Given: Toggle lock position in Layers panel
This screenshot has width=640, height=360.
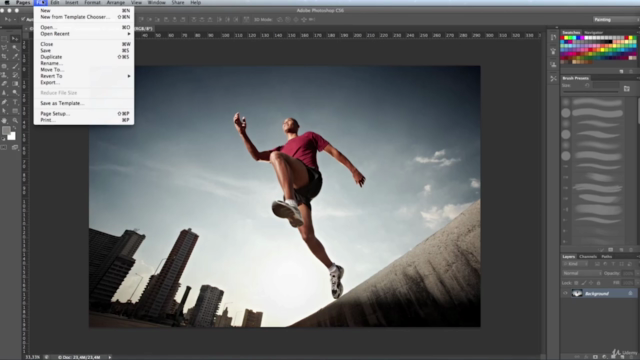Looking at the screenshot, I should pyautogui.click(x=591, y=283).
